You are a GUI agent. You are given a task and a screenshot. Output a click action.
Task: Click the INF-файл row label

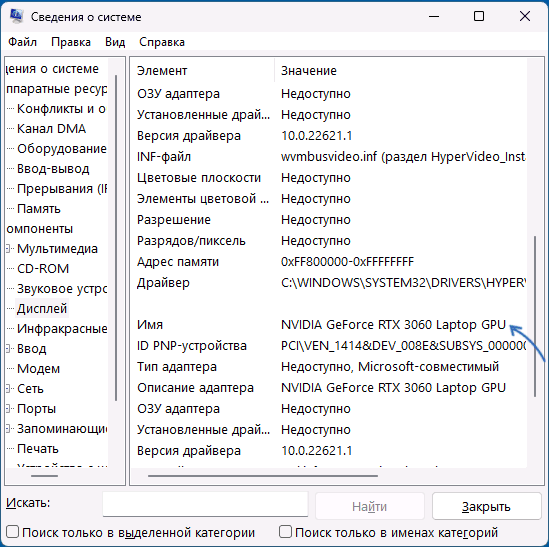click(x=164, y=157)
